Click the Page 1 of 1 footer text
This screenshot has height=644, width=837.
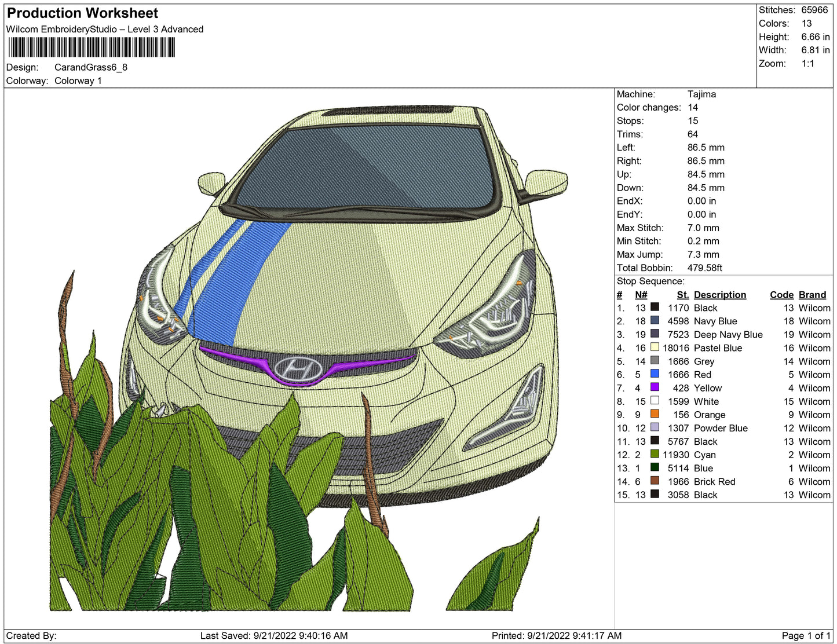806,635
